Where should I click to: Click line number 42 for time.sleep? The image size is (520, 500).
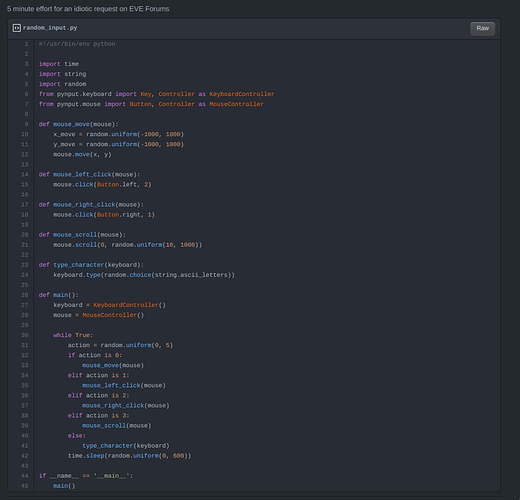(x=25, y=456)
